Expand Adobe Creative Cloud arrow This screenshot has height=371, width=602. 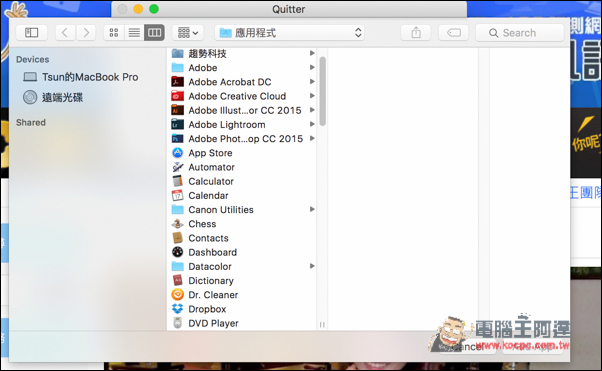[312, 96]
